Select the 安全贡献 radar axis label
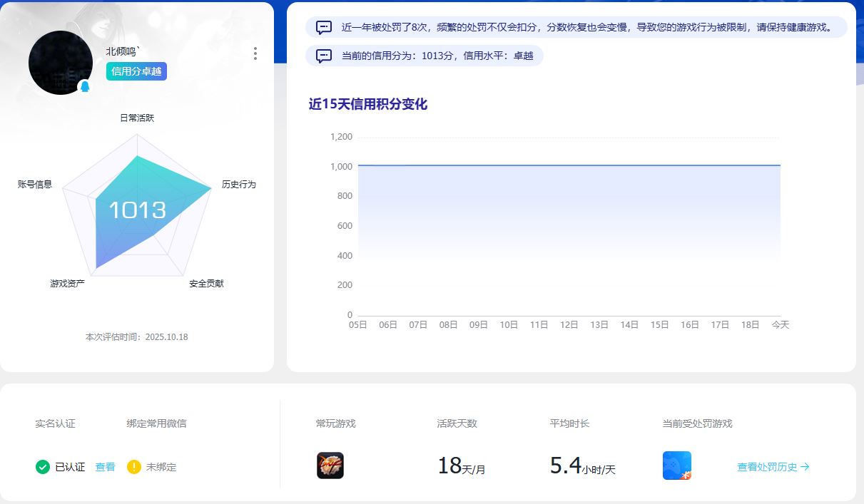The image size is (864, 504). tap(206, 284)
